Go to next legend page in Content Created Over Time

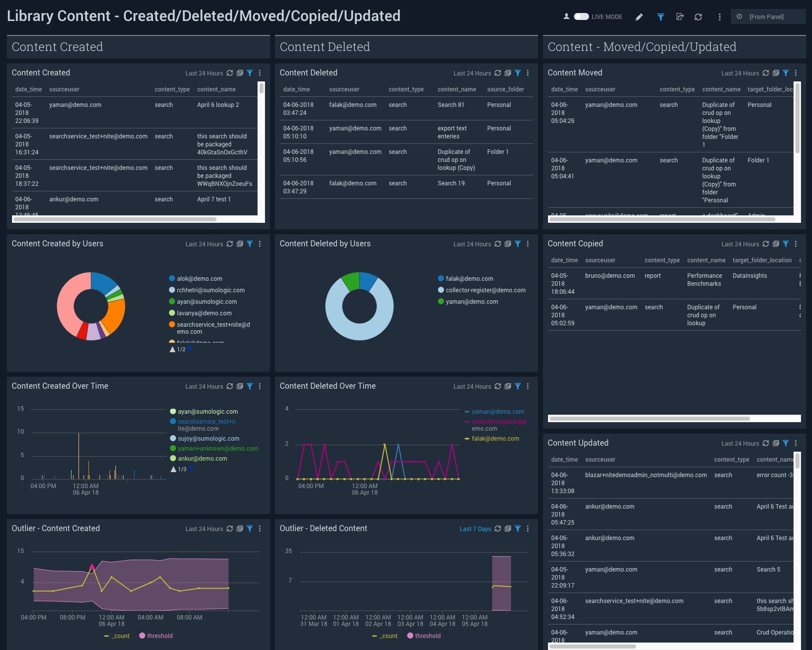coord(191,469)
